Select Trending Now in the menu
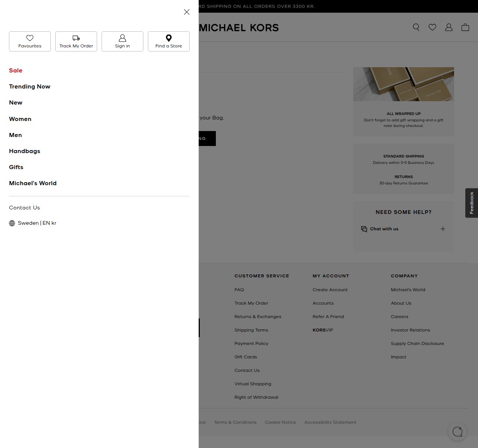 coord(30,87)
